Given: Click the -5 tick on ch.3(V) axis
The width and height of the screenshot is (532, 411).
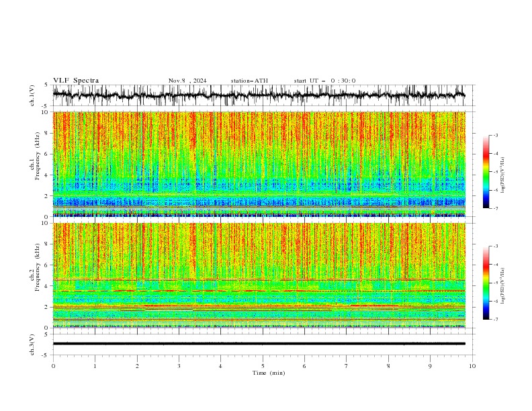Looking at the screenshot, I should 46,355.
